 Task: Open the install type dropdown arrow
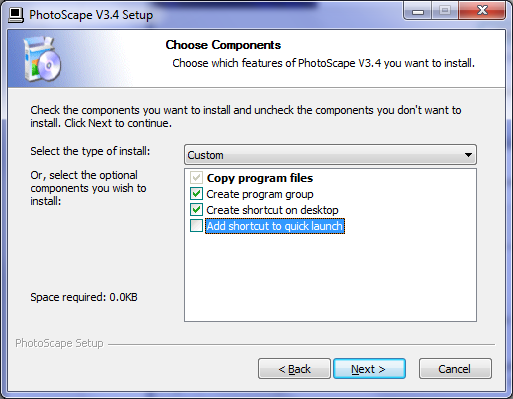468,155
